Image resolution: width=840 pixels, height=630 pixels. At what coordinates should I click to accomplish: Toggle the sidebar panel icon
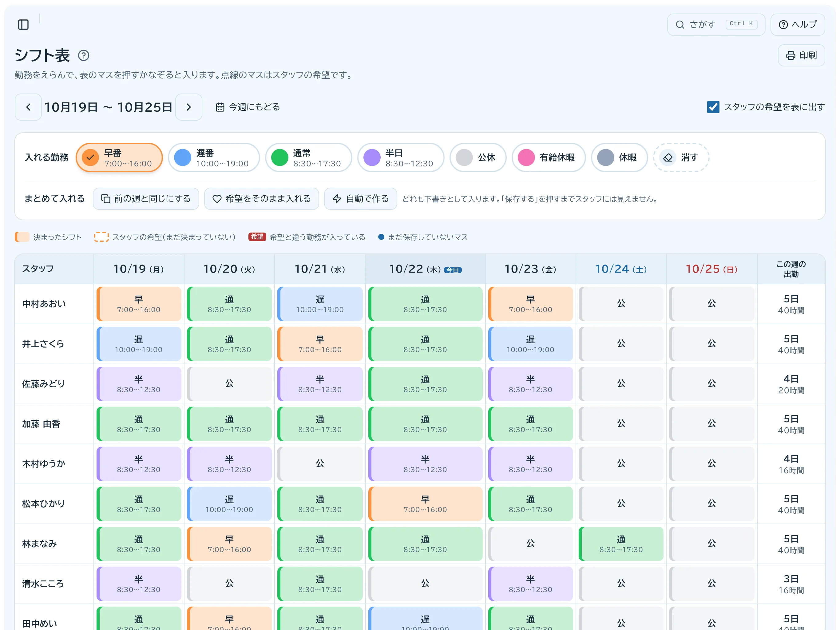[24, 25]
